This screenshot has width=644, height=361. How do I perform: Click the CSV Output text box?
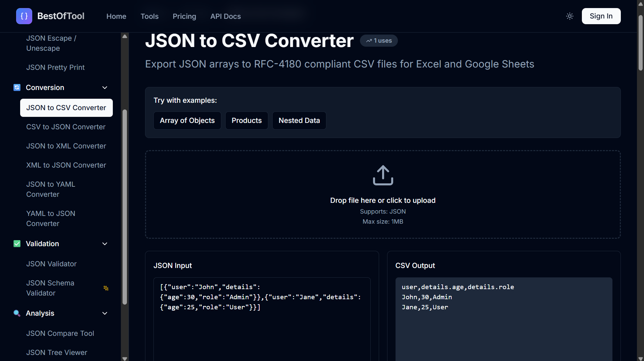tap(504, 319)
